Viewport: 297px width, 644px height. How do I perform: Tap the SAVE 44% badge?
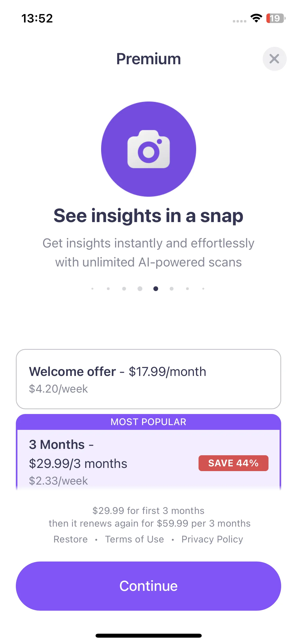233,463
